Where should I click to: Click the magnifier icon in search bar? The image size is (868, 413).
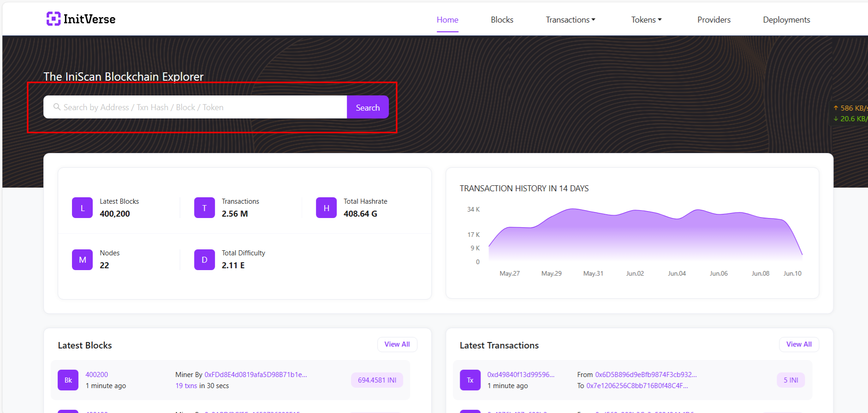pos(57,107)
